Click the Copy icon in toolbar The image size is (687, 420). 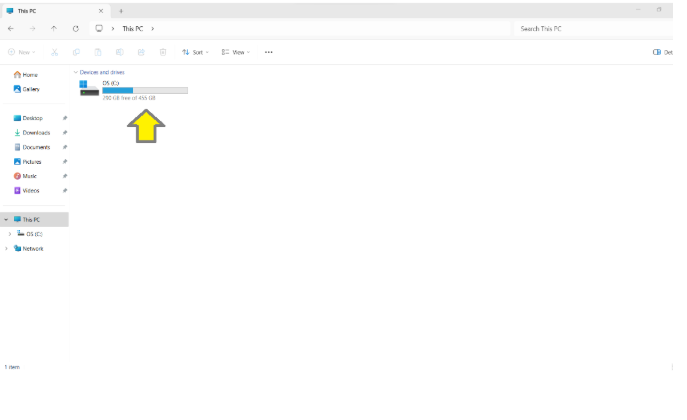(76, 52)
